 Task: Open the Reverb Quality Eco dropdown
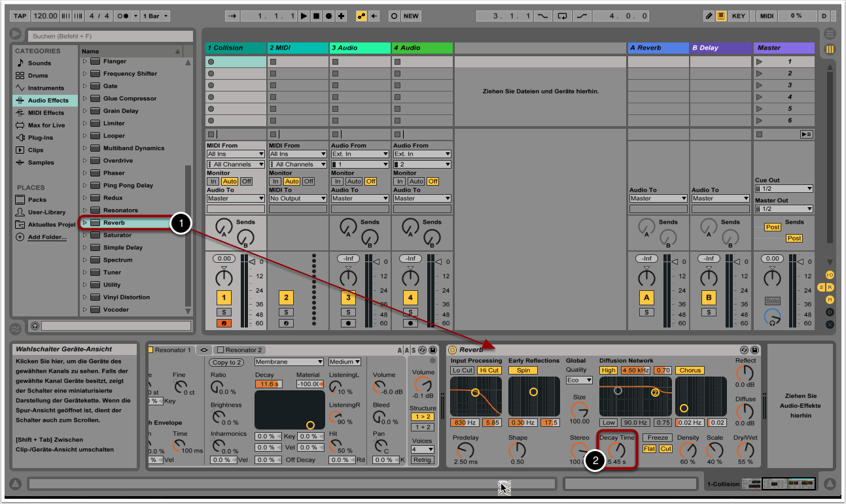(x=579, y=380)
